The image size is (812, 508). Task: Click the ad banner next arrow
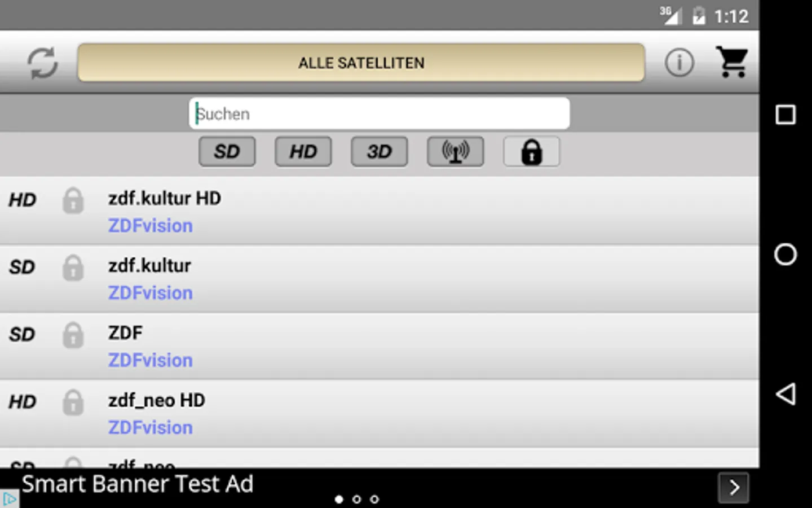tap(734, 487)
